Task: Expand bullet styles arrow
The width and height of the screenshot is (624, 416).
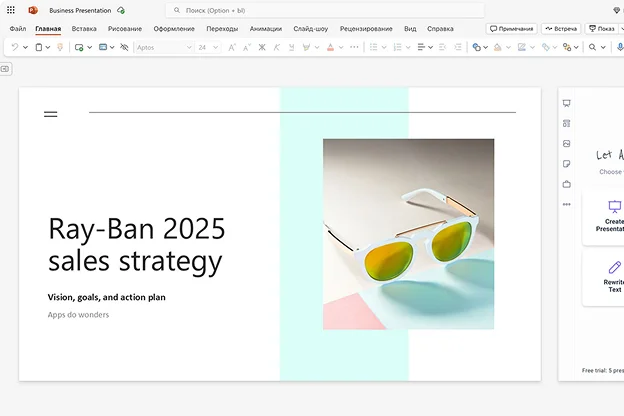Action: 384,47
